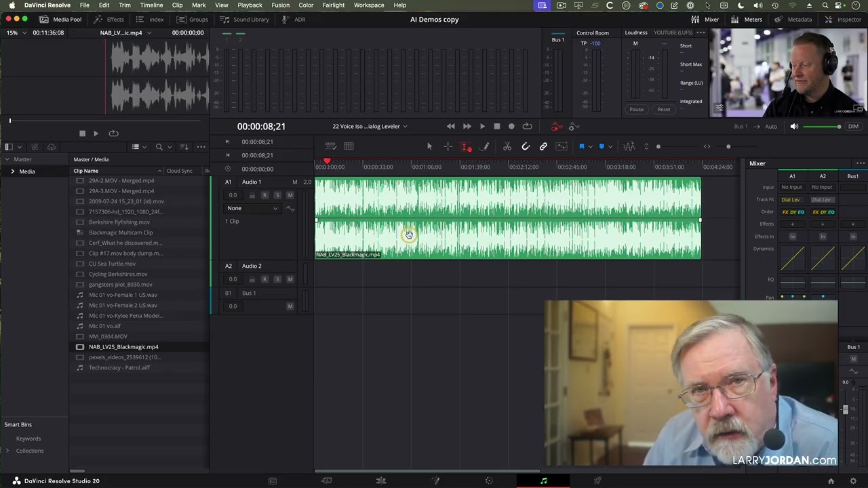The height and width of the screenshot is (488, 868).
Task: Mute track Audio 1 with M button
Action: (x=290, y=195)
